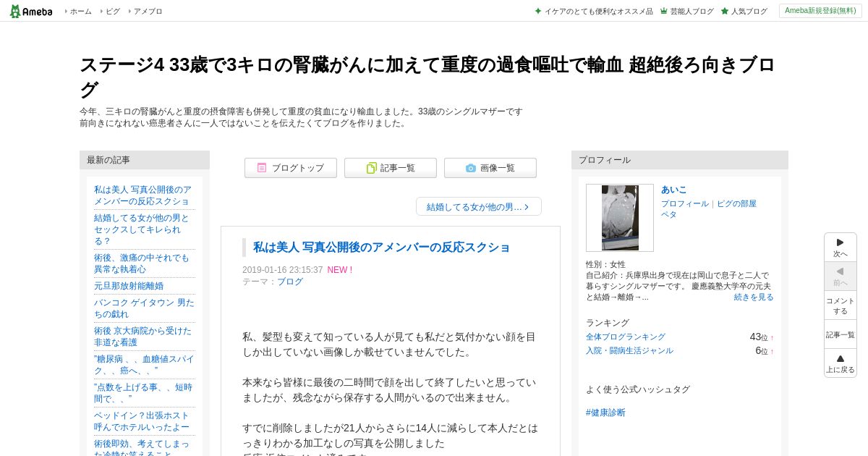This screenshot has height=456, width=868.
Task: Click the crown icon beside 芸能人ブログ
Action: coord(663,11)
